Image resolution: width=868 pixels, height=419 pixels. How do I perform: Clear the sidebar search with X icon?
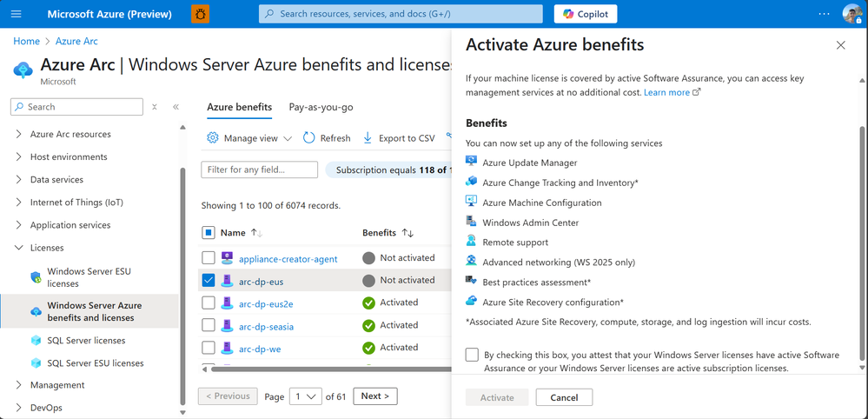(x=155, y=107)
